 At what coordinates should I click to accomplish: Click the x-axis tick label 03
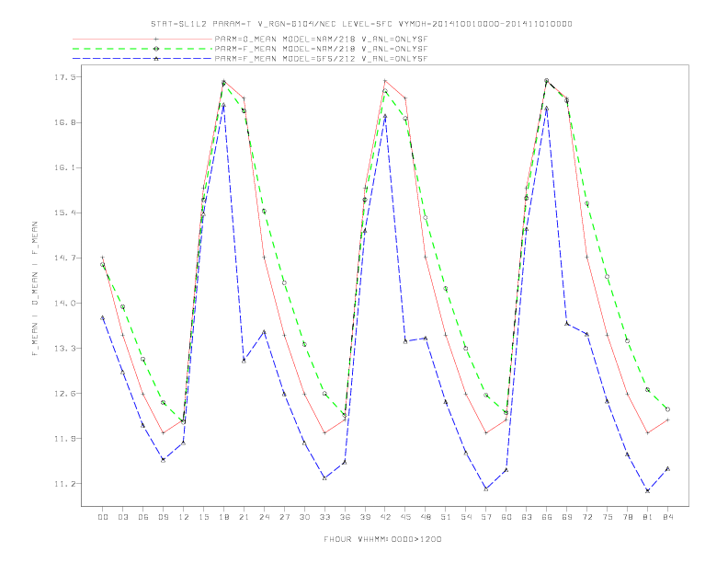tap(122, 517)
